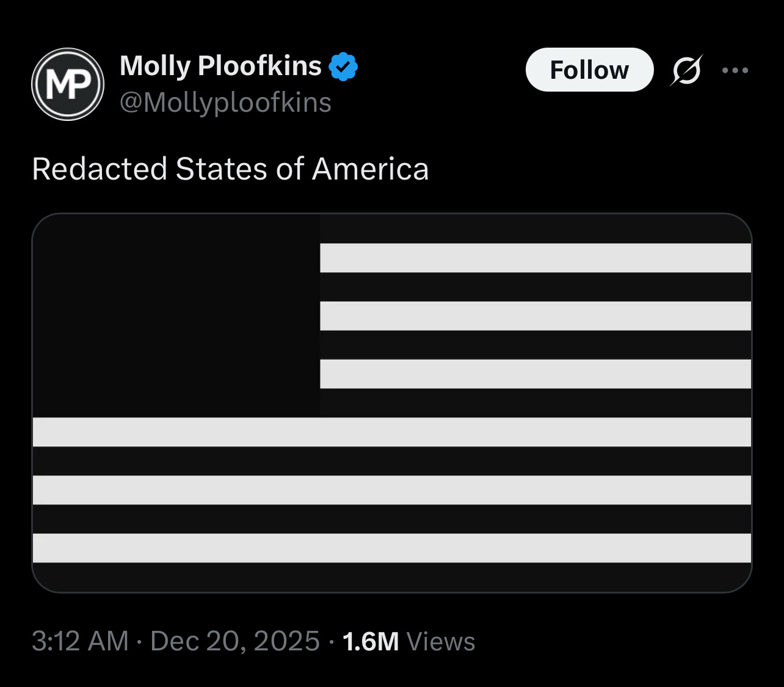Image resolution: width=784 pixels, height=687 pixels.
Task: Open the @Mollyploofkins handle link
Action: (x=225, y=103)
